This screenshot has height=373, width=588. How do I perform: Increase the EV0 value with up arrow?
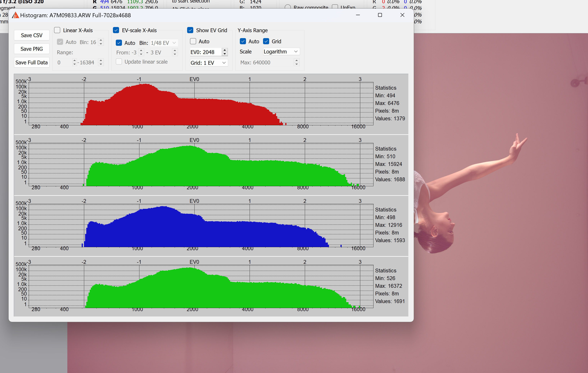[225, 50]
